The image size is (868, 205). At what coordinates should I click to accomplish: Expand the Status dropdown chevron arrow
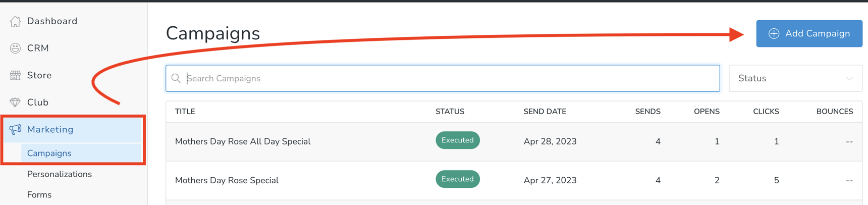tap(849, 79)
